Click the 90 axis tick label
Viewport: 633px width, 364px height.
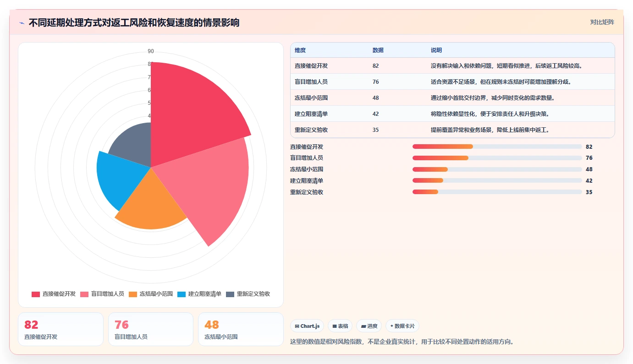click(x=151, y=51)
